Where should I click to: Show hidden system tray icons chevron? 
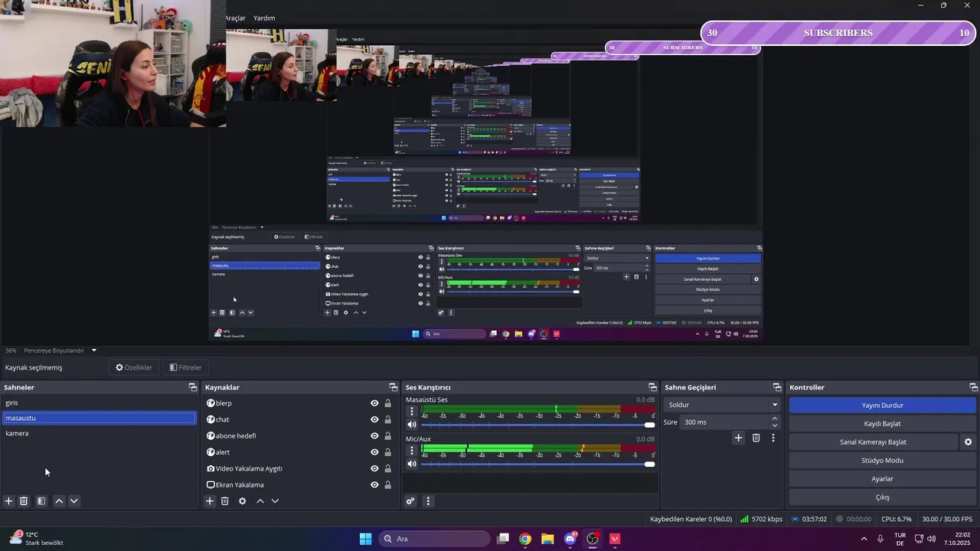[864, 539]
